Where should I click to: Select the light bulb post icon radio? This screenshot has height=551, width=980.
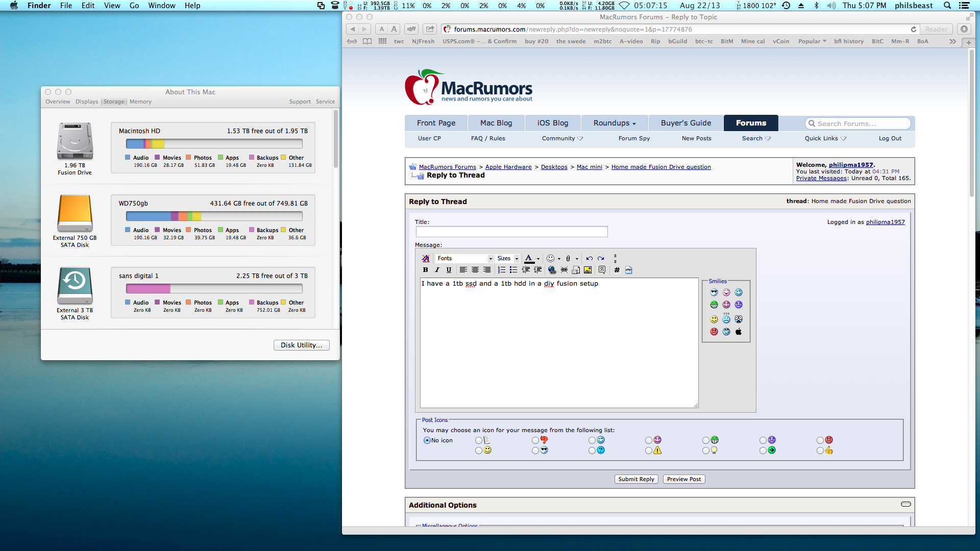(x=705, y=450)
